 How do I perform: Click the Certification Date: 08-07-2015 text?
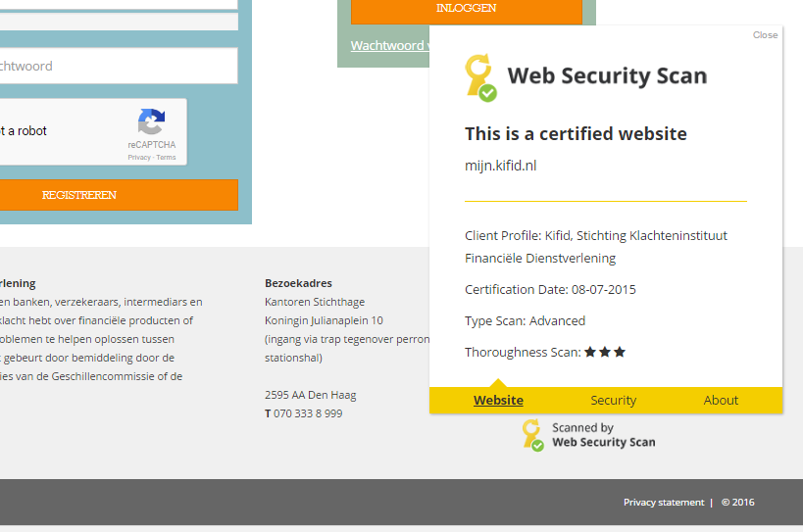coord(550,290)
